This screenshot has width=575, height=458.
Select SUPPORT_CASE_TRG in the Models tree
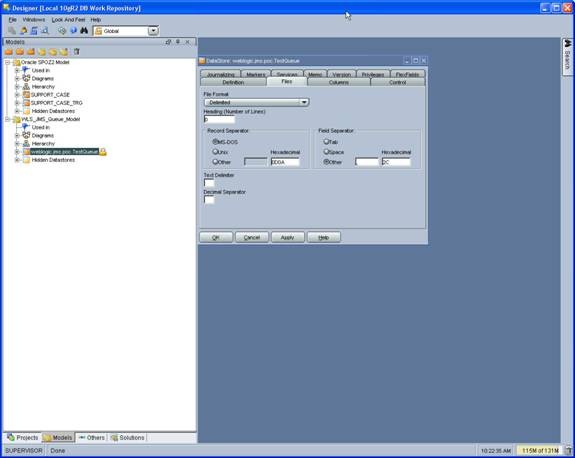coord(56,103)
